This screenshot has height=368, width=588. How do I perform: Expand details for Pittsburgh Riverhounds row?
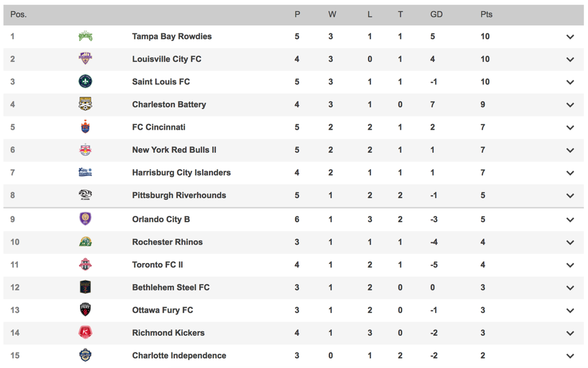point(570,196)
